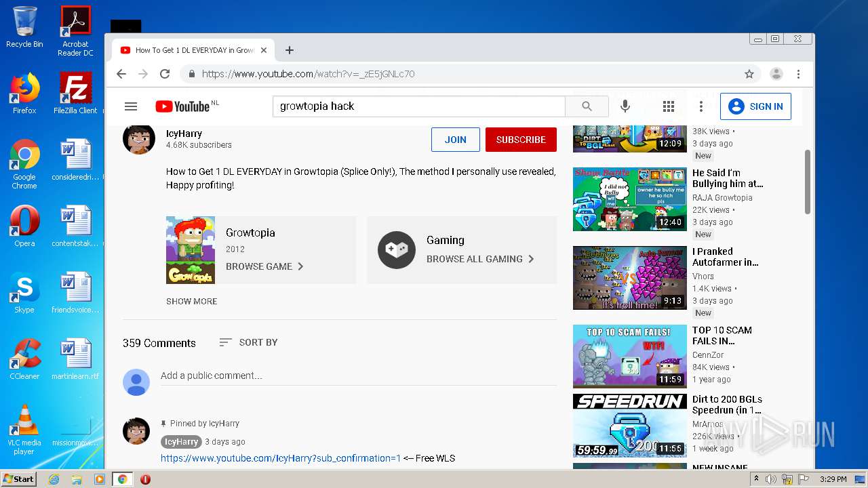Close the YouTube tab
The image size is (868, 488).
264,50
